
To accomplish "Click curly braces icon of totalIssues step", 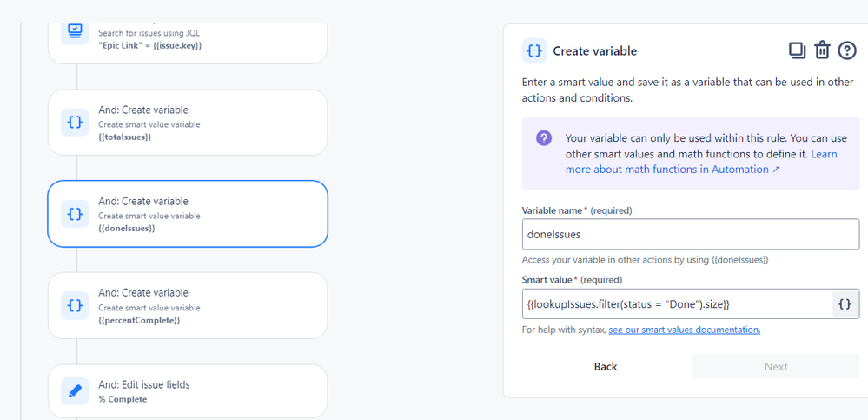I will [75, 123].
